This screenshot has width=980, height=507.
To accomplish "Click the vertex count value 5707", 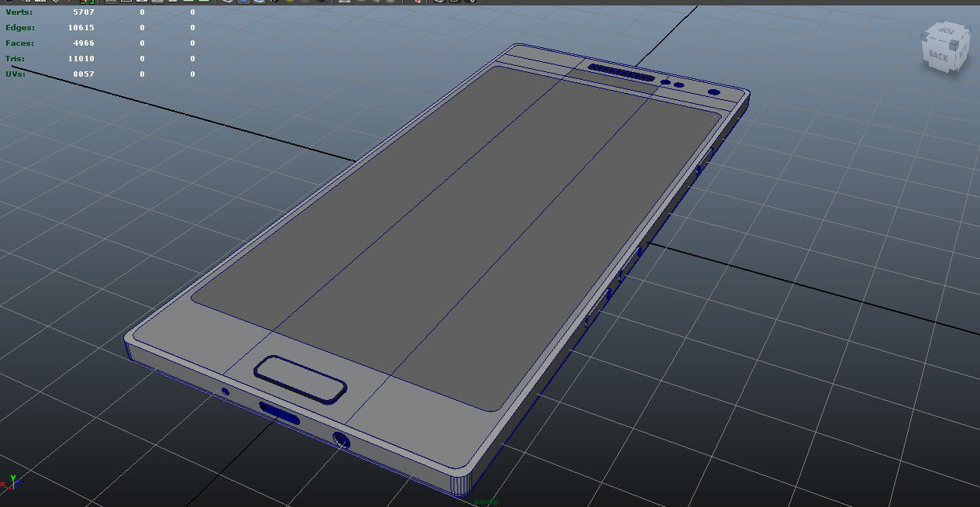I will tap(84, 12).
